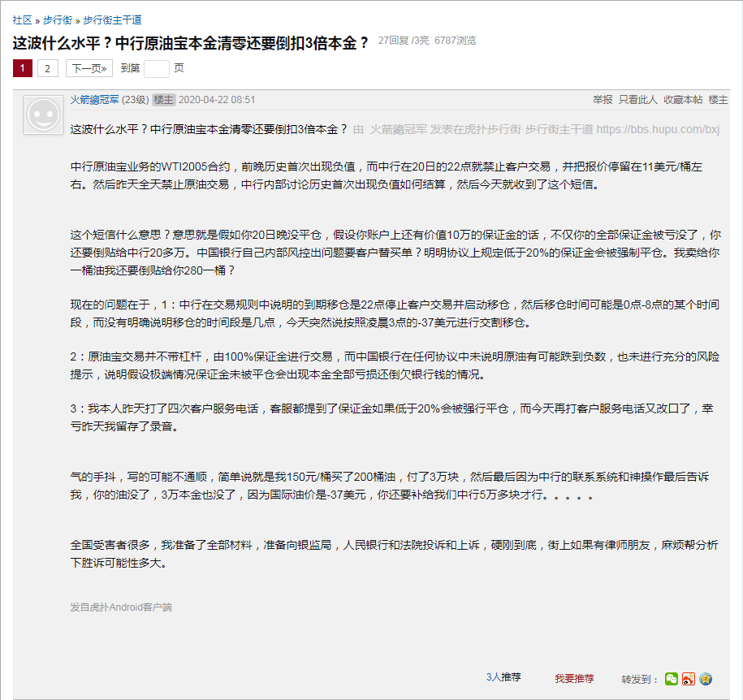Go to page 2 of the thread

47,68
